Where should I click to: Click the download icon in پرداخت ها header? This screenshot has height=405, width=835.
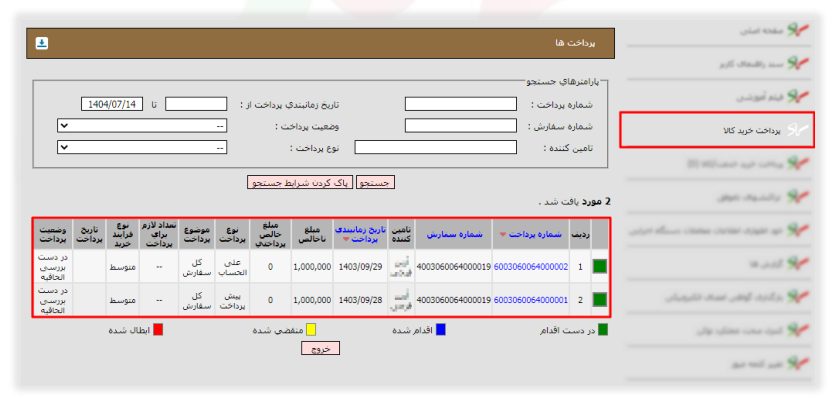point(42,44)
